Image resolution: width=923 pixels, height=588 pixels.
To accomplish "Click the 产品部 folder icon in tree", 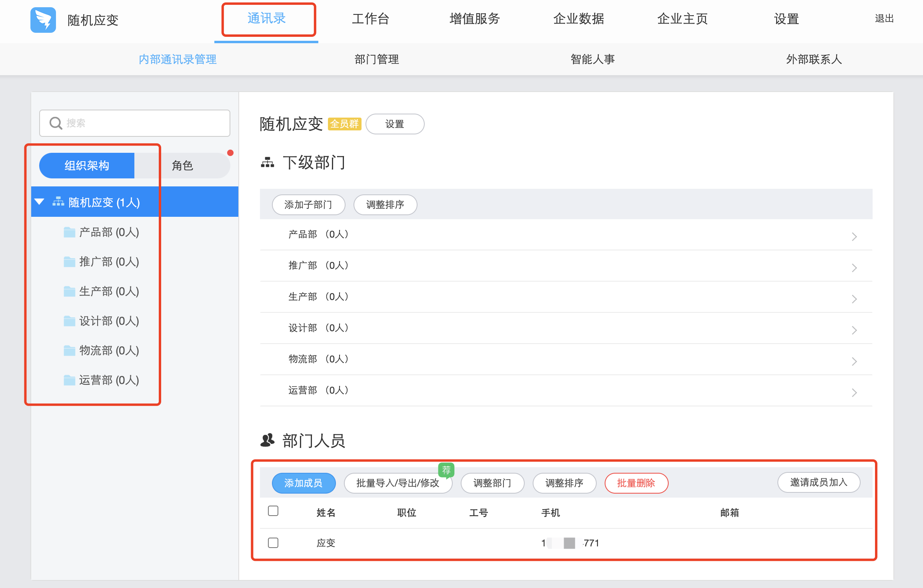I will click(x=70, y=232).
